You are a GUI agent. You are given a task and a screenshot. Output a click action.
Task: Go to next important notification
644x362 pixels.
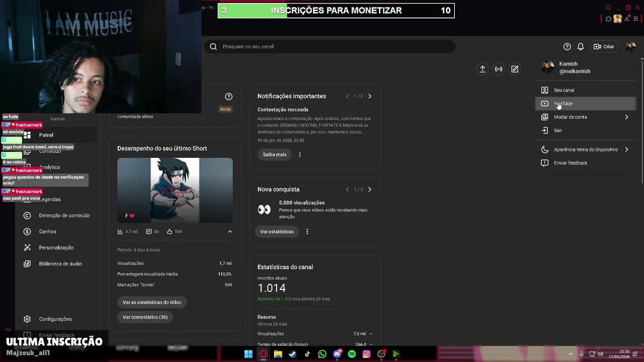pyautogui.click(x=370, y=96)
